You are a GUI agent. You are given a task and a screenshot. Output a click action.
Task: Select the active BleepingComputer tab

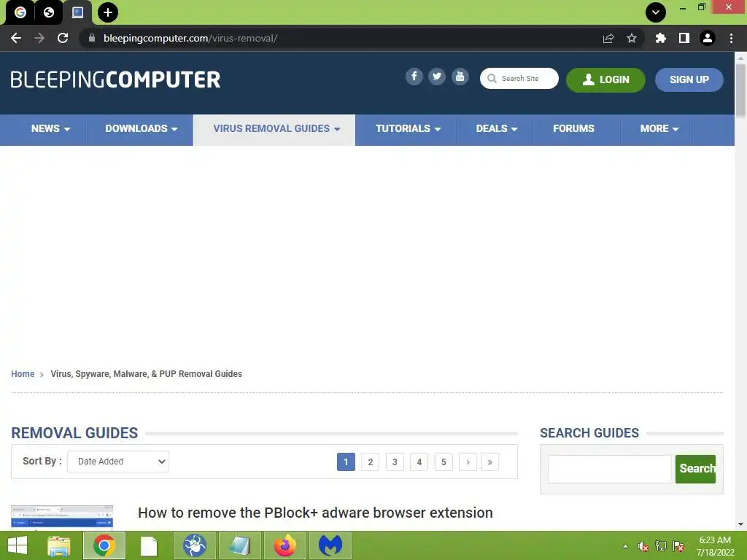click(77, 12)
